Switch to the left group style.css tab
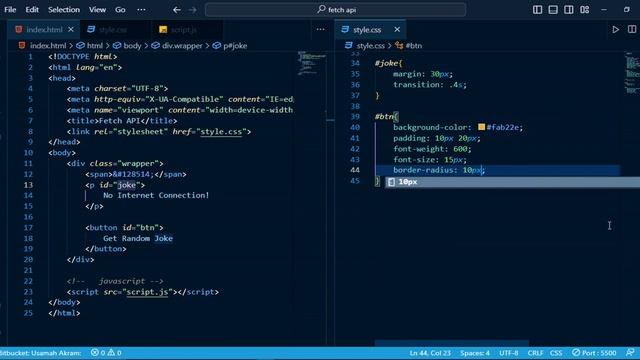 (113, 29)
